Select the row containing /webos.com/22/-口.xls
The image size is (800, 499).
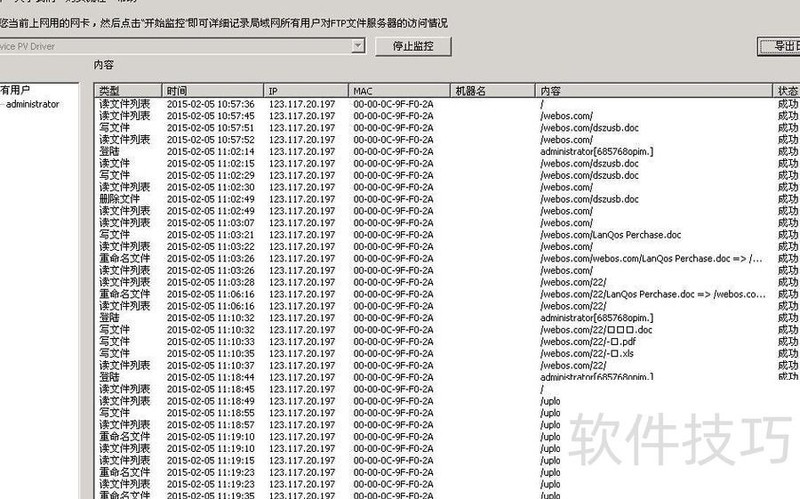click(300, 354)
